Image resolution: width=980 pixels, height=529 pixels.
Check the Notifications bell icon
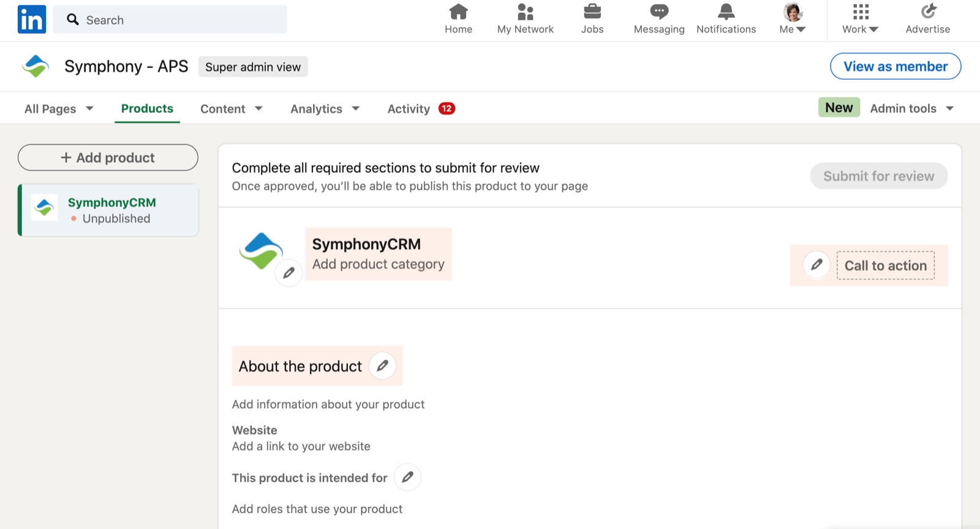(726, 12)
